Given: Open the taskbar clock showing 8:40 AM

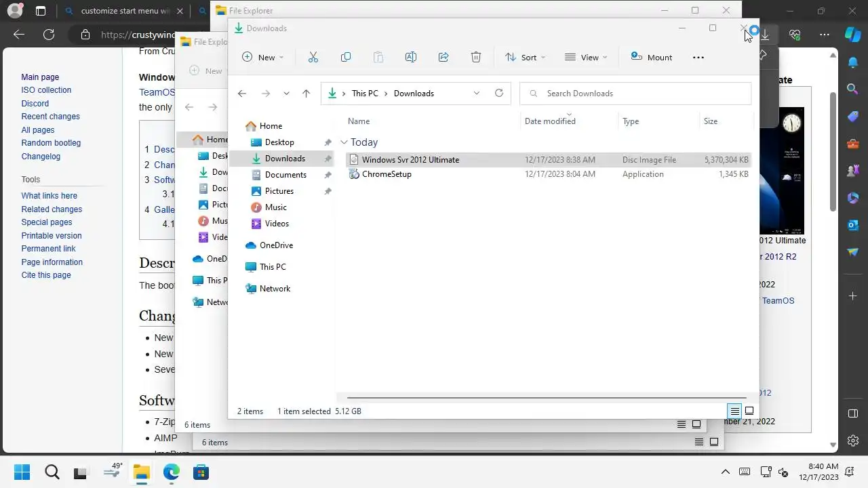Looking at the screenshot, I should pyautogui.click(x=818, y=472).
